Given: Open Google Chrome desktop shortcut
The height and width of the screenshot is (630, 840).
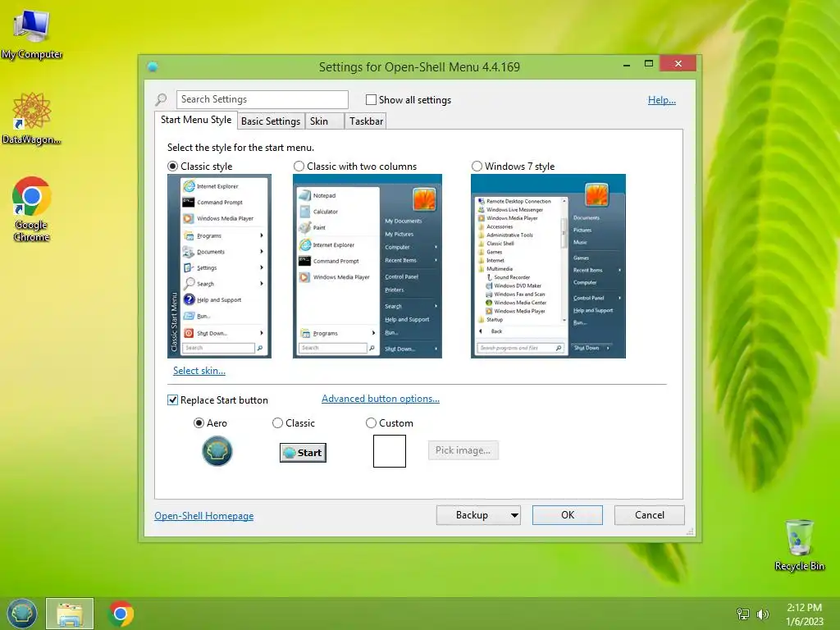Looking at the screenshot, I should pos(32,208).
